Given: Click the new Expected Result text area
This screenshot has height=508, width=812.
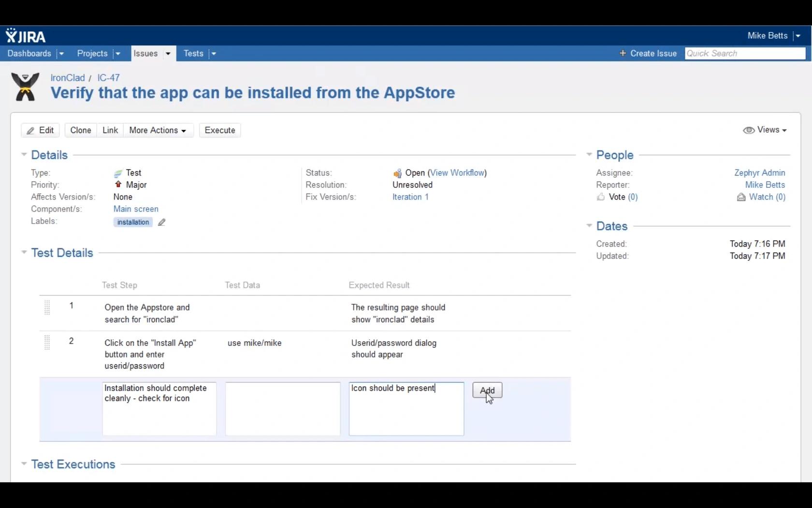Looking at the screenshot, I should [406, 409].
